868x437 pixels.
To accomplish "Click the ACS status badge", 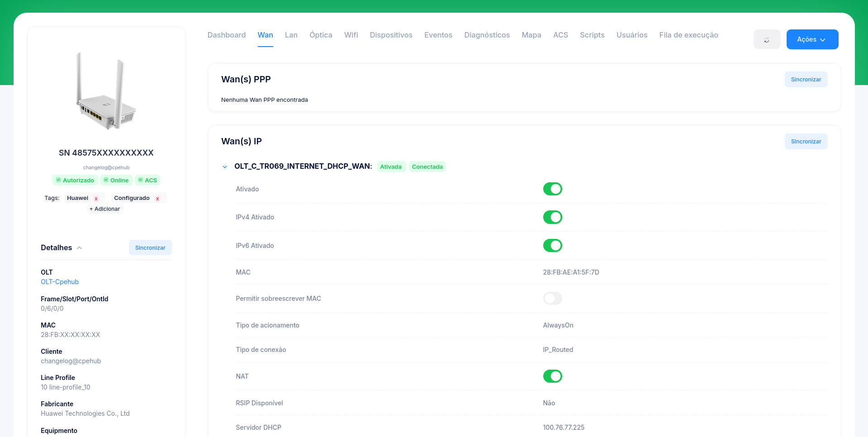I will coord(147,180).
